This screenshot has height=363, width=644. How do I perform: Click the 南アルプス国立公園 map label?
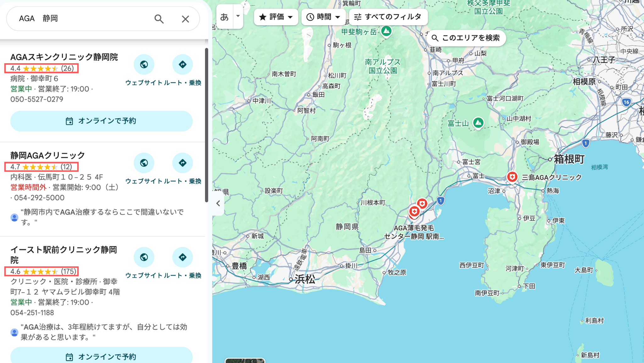pyautogui.click(x=383, y=66)
